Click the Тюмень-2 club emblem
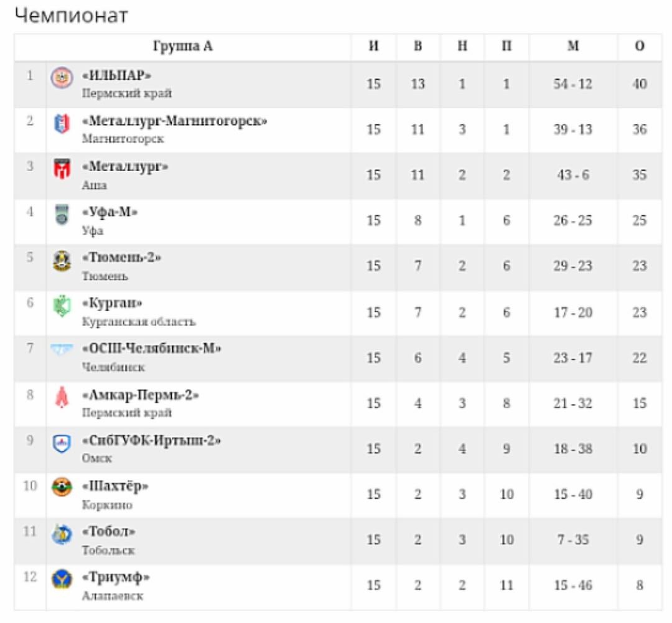 click(x=62, y=260)
